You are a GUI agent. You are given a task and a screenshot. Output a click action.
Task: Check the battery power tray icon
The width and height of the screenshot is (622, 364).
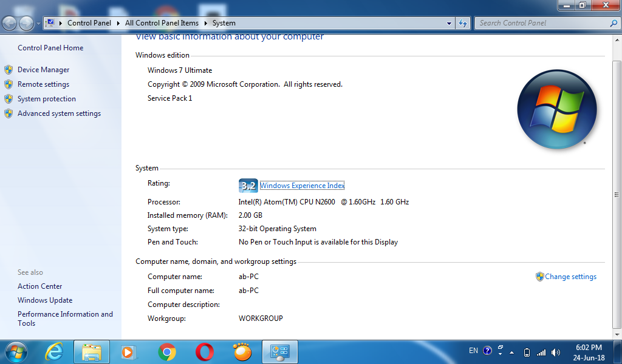(527, 352)
